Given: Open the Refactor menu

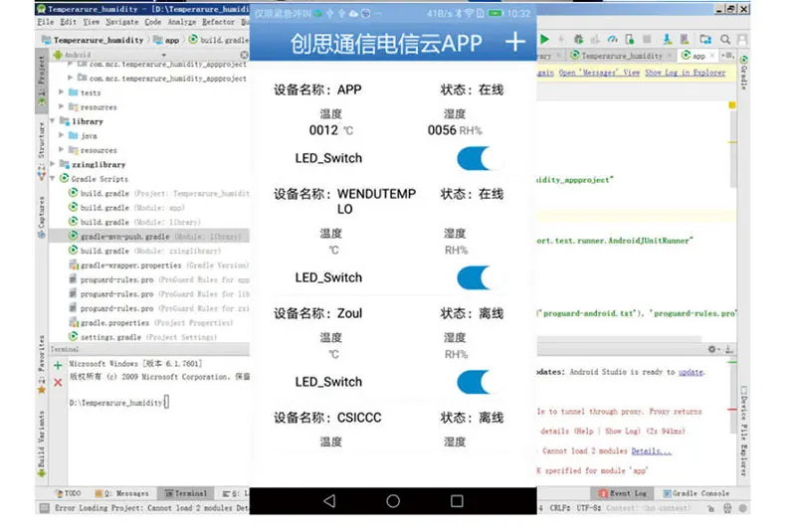Looking at the screenshot, I should point(218,22).
